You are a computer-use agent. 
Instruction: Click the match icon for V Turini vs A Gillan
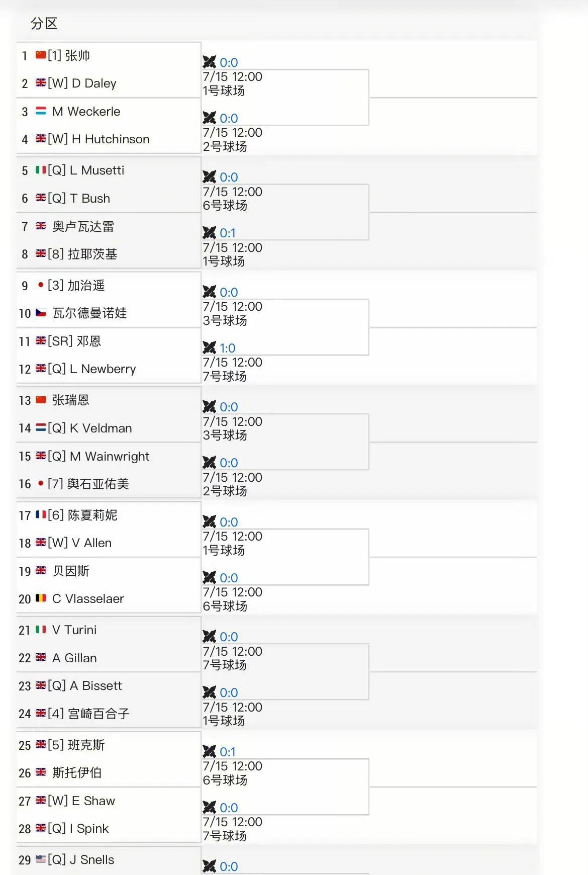point(209,637)
